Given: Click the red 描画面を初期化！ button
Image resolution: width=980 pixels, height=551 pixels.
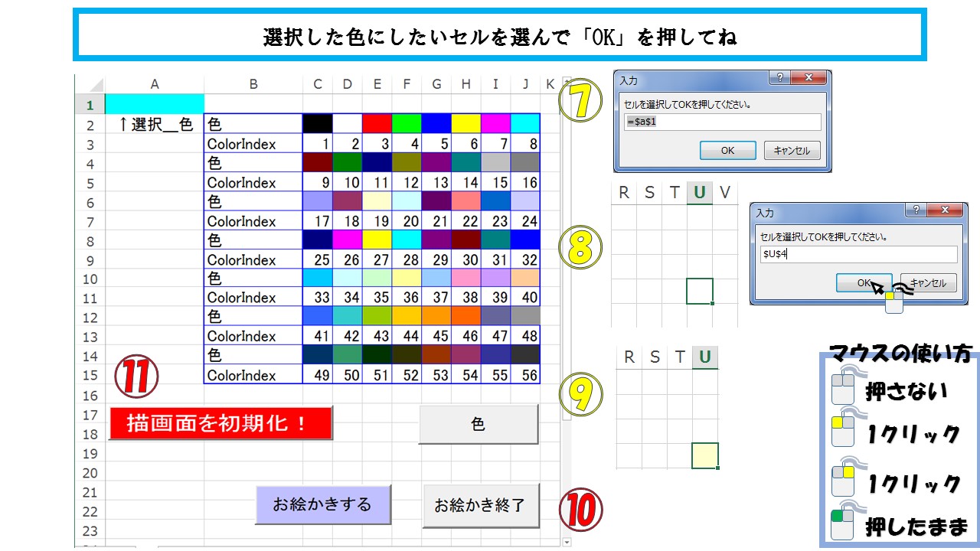Looking at the screenshot, I should [x=220, y=423].
